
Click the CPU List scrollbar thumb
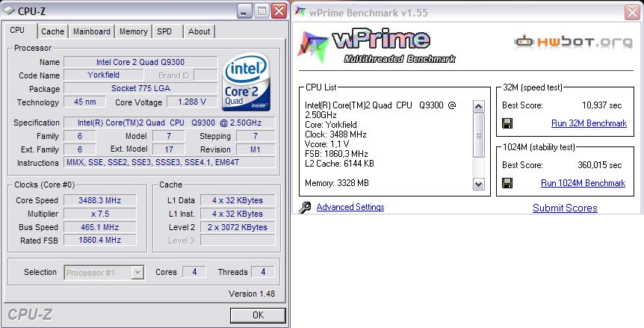(478, 135)
